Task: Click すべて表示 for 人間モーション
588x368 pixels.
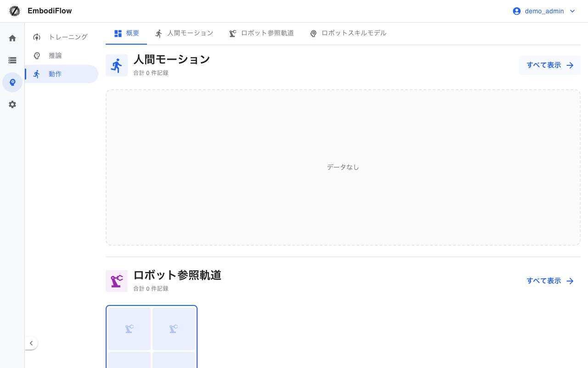Action: point(550,65)
